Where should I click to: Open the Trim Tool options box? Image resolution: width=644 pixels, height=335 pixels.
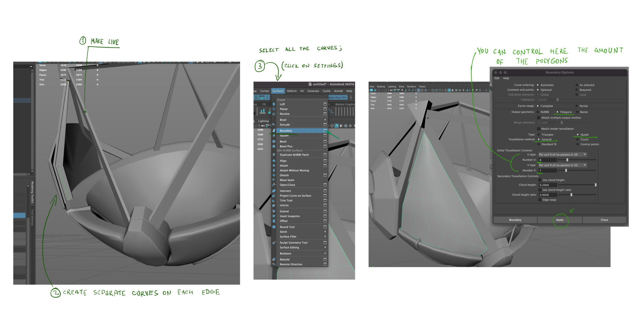click(325, 201)
